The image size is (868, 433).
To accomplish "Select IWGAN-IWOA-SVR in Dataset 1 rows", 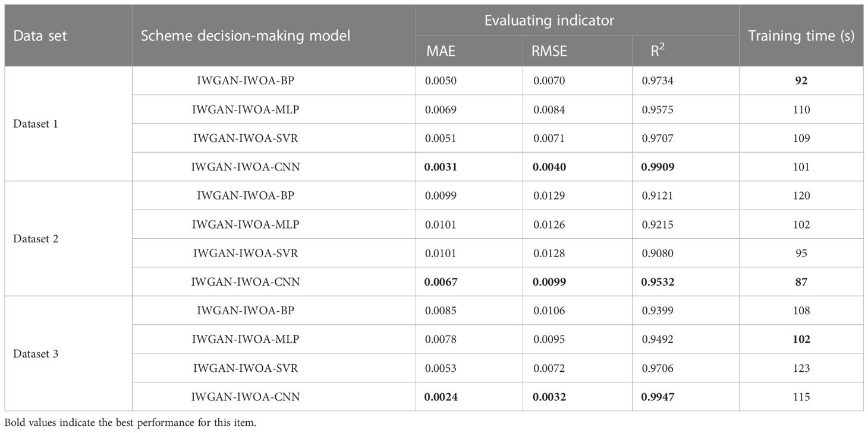I will (x=246, y=138).
